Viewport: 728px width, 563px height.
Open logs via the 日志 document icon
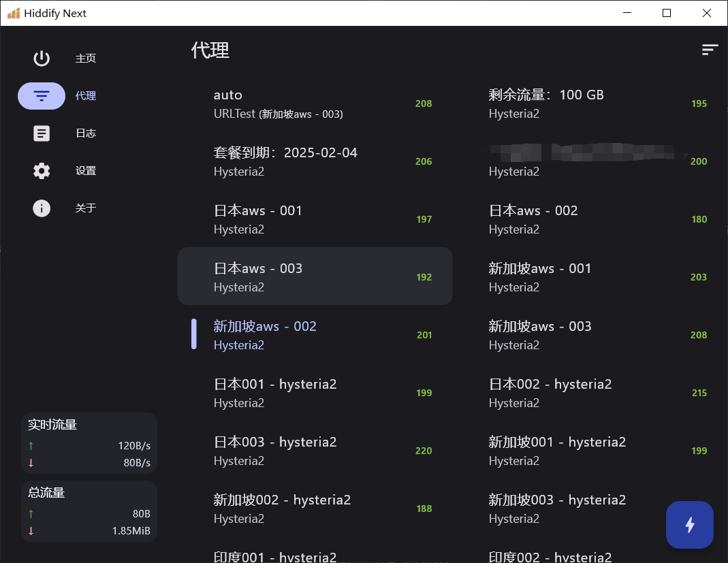(42, 133)
